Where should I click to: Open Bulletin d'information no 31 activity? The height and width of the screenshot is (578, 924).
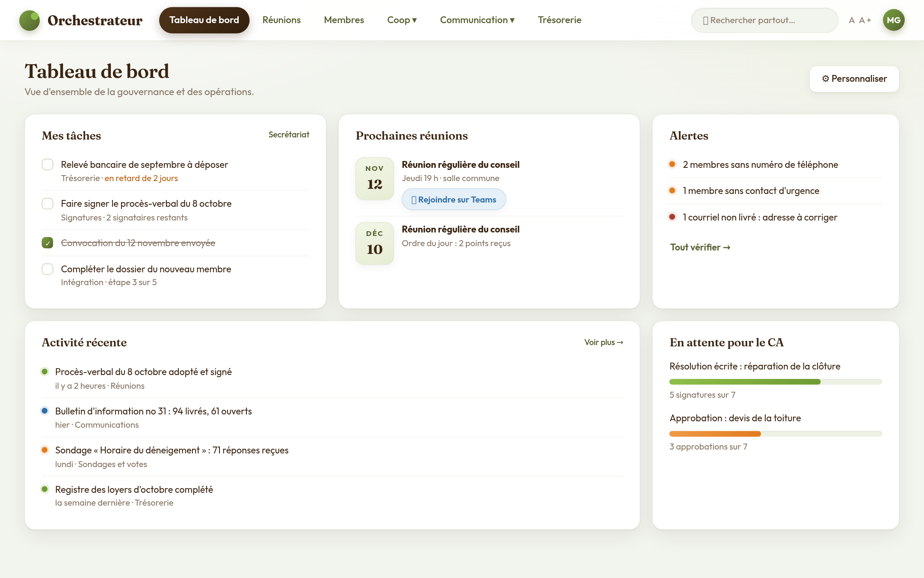[x=332, y=417]
